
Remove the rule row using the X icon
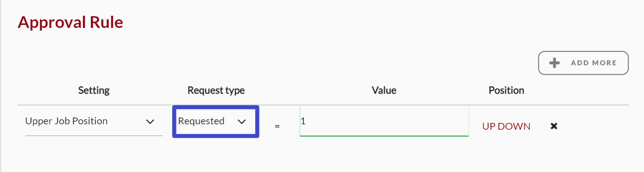554,126
